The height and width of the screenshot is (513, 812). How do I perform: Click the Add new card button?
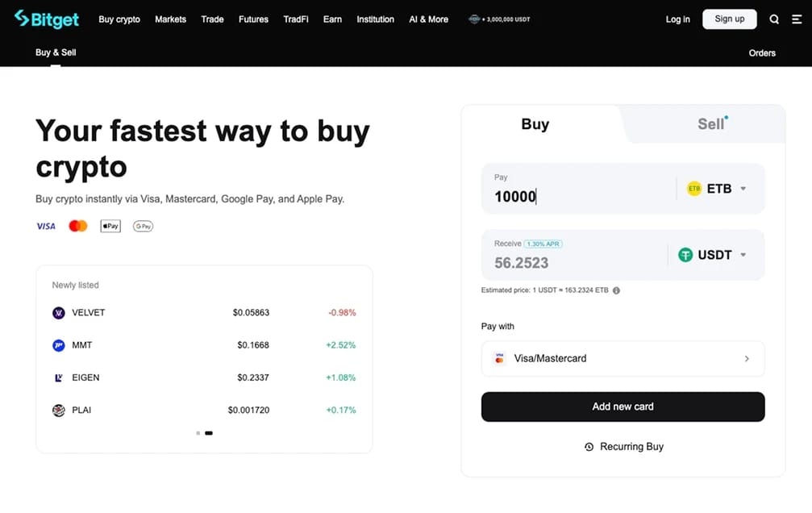[623, 407]
